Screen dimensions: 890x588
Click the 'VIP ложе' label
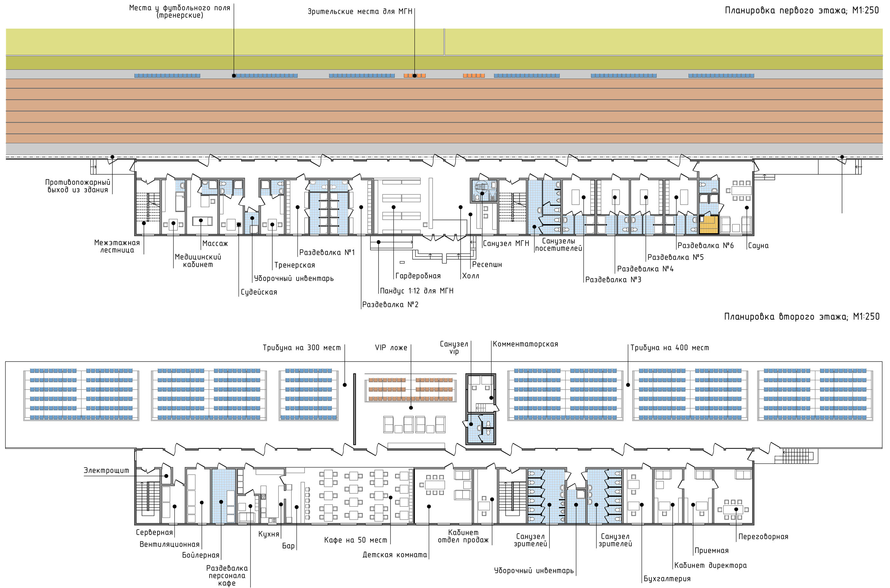(x=391, y=348)
